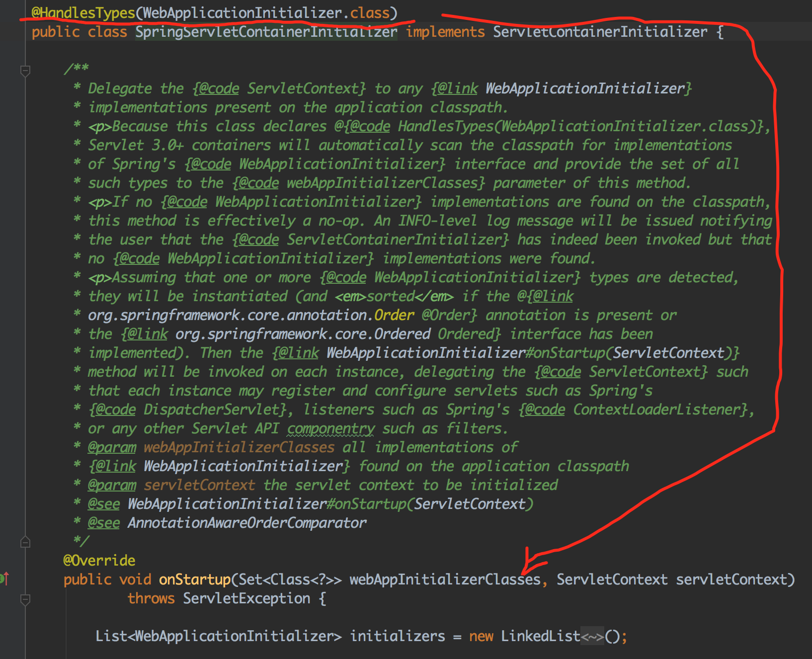Click the underlined word componentry
Image resolution: width=812 pixels, height=659 pixels.
click(x=331, y=428)
